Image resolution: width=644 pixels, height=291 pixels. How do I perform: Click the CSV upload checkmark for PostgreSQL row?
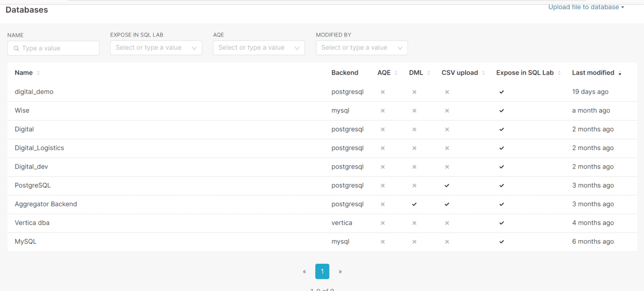point(447,185)
